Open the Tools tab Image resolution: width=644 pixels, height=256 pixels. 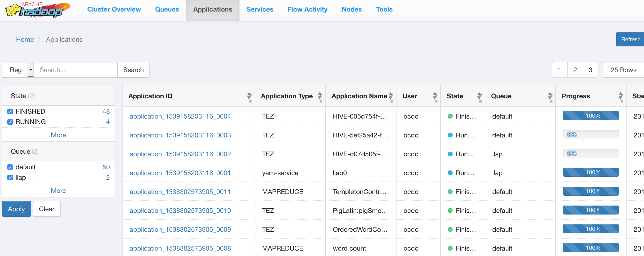point(384,9)
